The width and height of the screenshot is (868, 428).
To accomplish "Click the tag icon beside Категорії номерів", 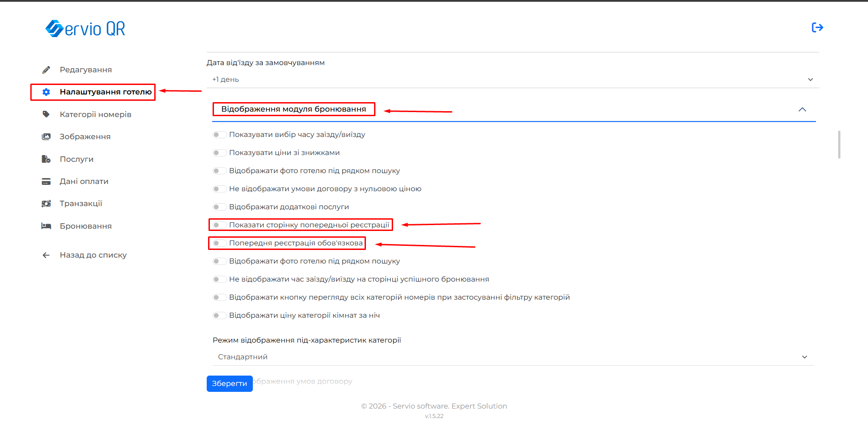I will [46, 114].
